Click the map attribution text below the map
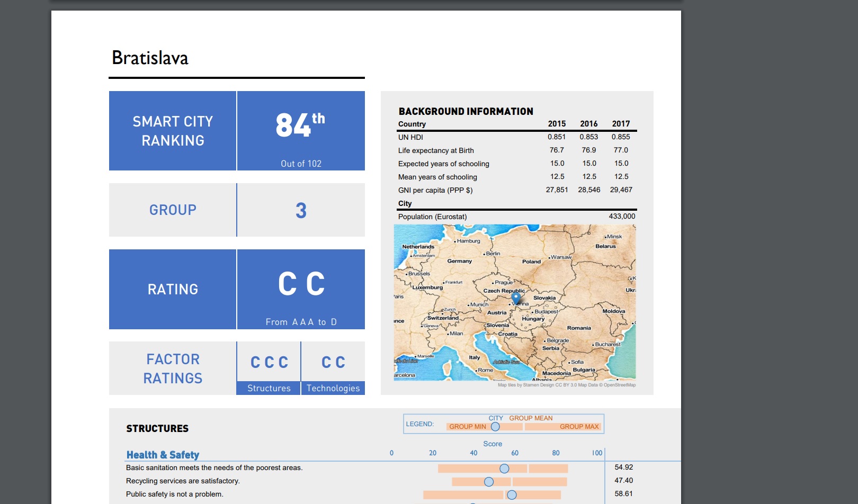 pyautogui.click(x=566, y=385)
